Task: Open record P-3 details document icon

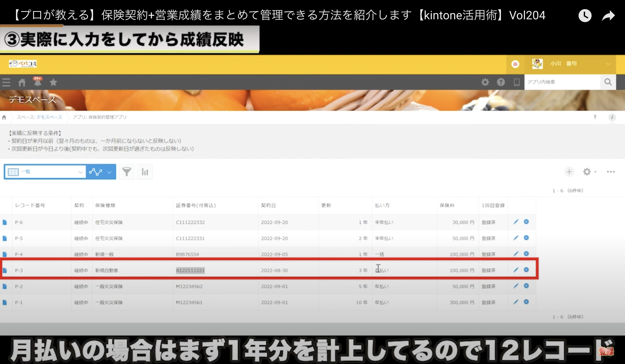Action: click(x=5, y=270)
